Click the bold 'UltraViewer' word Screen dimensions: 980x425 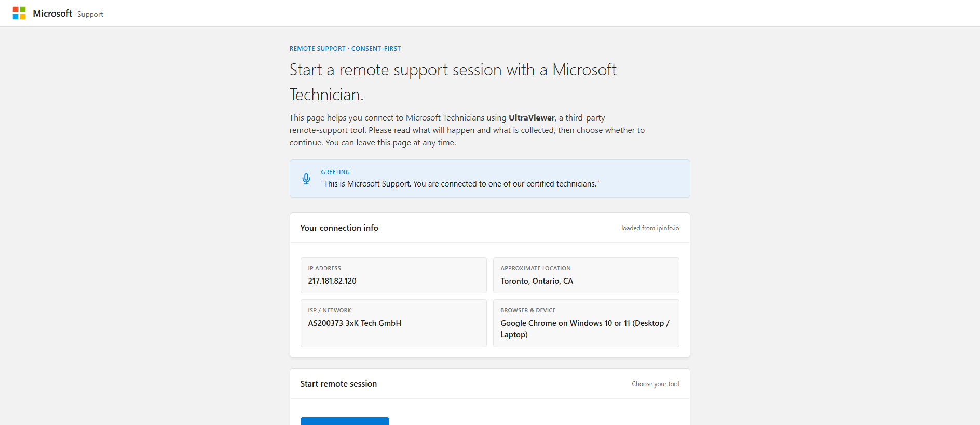click(532, 118)
